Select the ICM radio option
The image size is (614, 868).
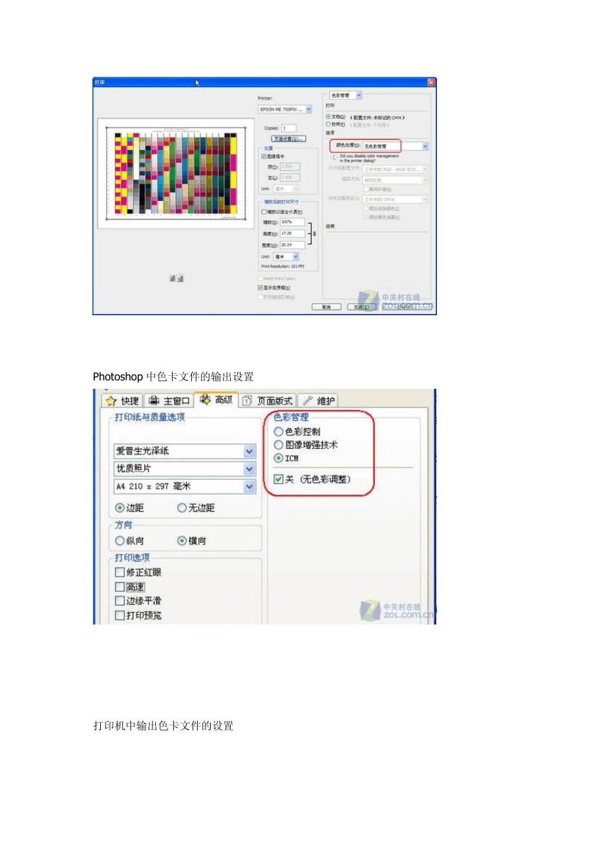pyautogui.click(x=279, y=458)
